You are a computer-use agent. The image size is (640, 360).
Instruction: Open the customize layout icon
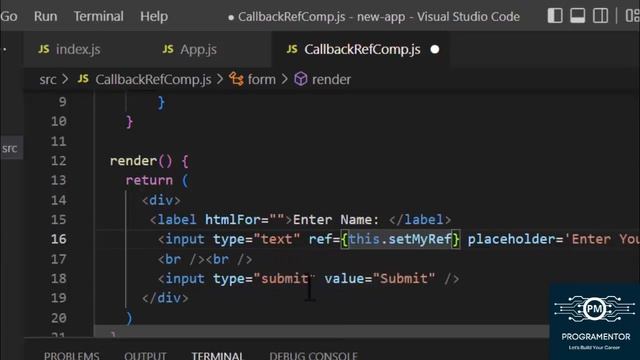pos(633,16)
